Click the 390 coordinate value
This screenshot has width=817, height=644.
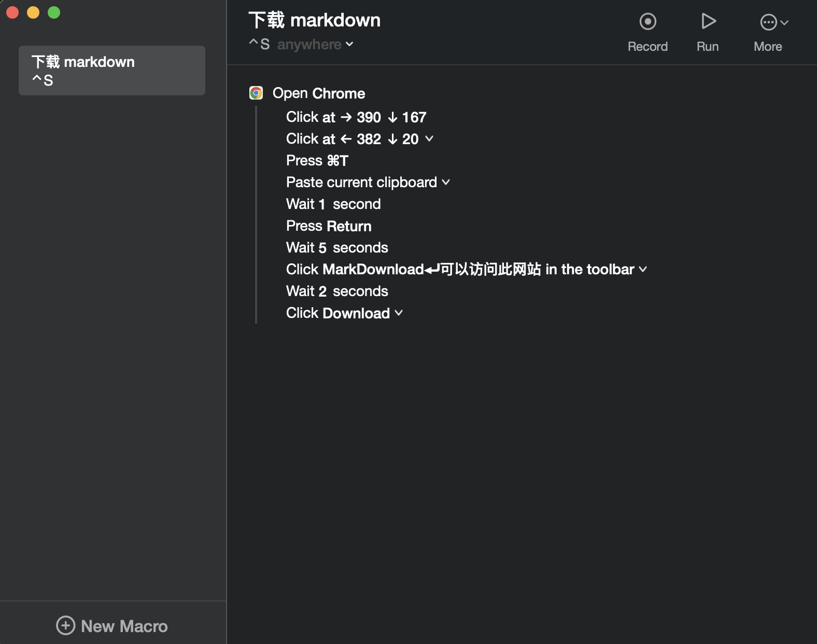pyautogui.click(x=369, y=117)
